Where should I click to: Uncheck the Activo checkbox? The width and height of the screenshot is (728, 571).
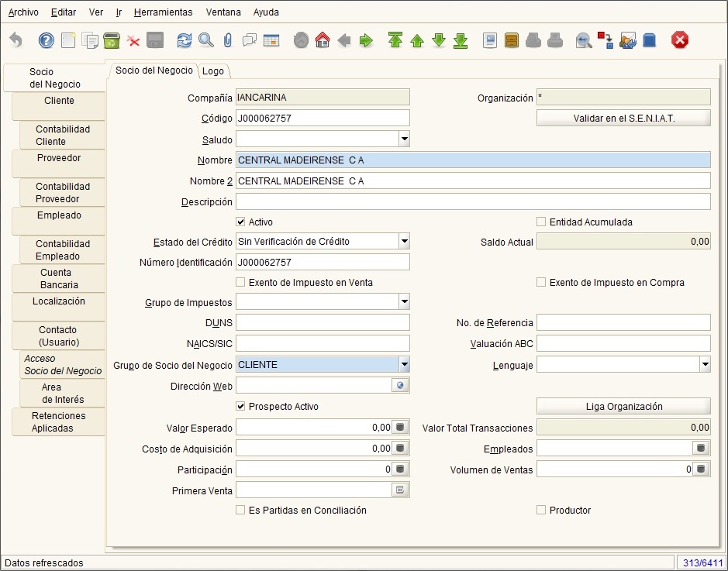click(240, 222)
